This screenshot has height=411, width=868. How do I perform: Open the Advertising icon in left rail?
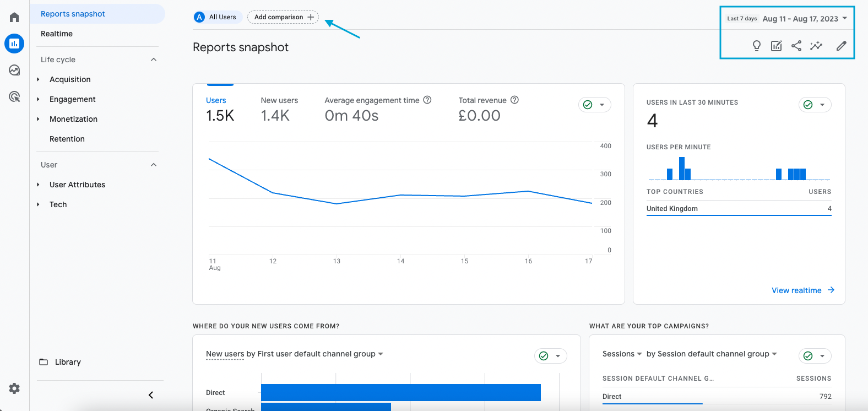pos(14,97)
